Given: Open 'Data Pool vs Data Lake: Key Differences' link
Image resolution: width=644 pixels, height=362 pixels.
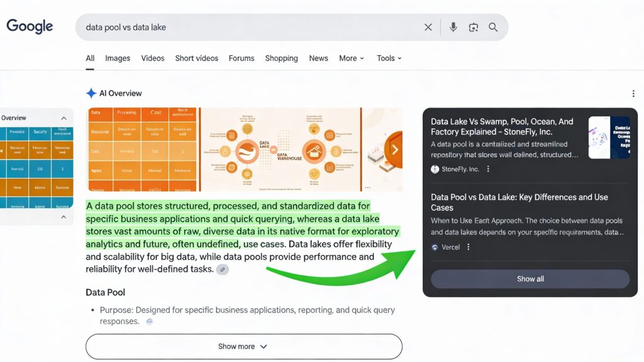Looking at the screenshot, I should tap(519, 202).
